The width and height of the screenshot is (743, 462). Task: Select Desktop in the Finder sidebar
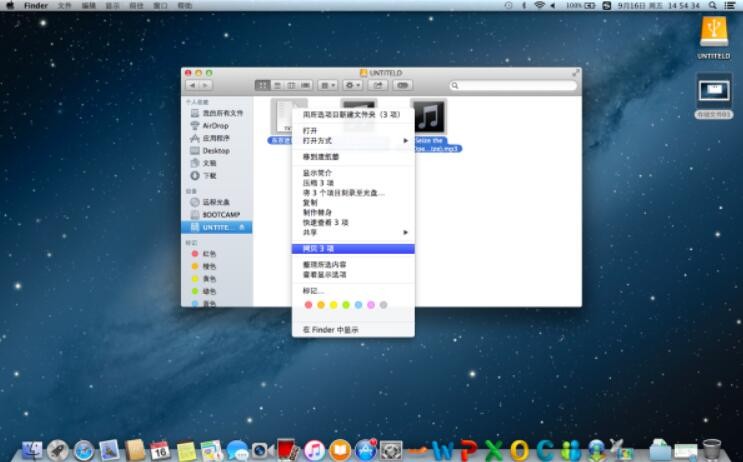[x=216, y=150]
